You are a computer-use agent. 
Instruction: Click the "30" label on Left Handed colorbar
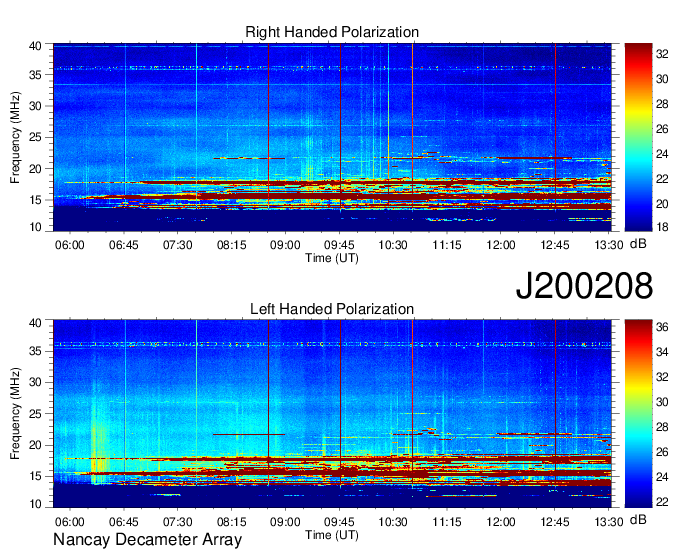(x=662, y=402)
